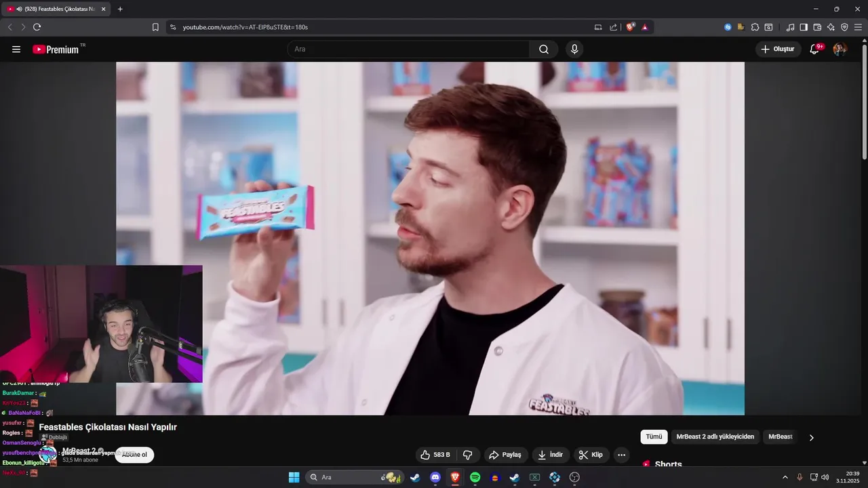Click the share page icon in address bar
868x488 pixels.
(614, 27)
